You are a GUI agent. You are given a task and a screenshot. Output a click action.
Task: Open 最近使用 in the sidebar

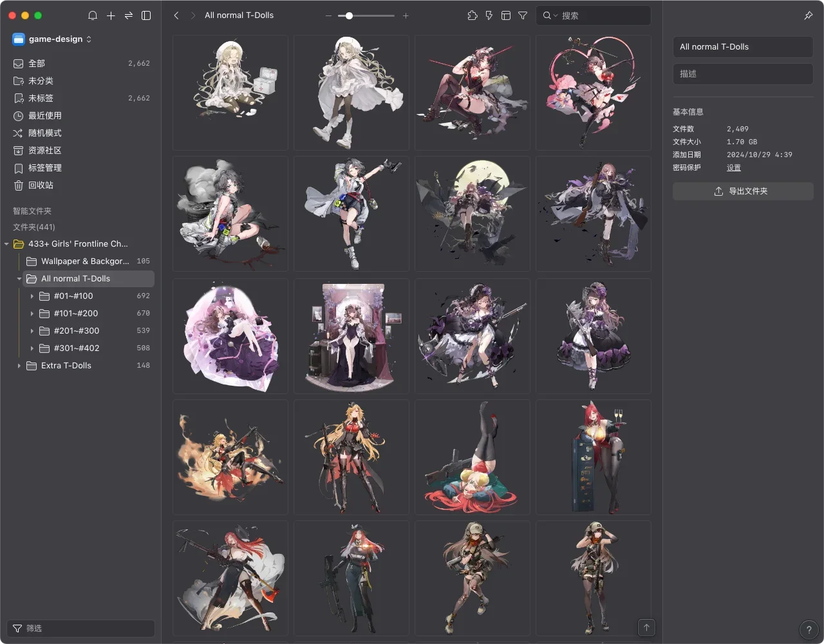pos(81,115)
